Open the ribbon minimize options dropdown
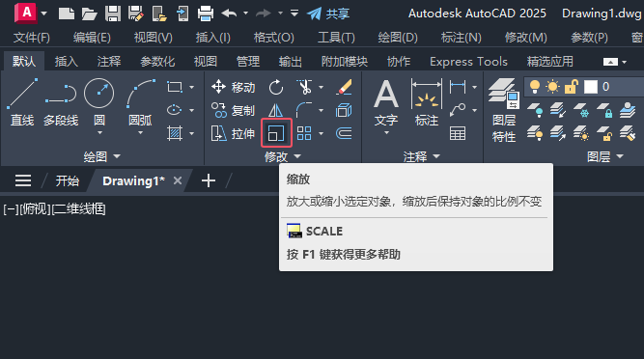The height and width of the screenshot is (359, 644). [625, 63]
